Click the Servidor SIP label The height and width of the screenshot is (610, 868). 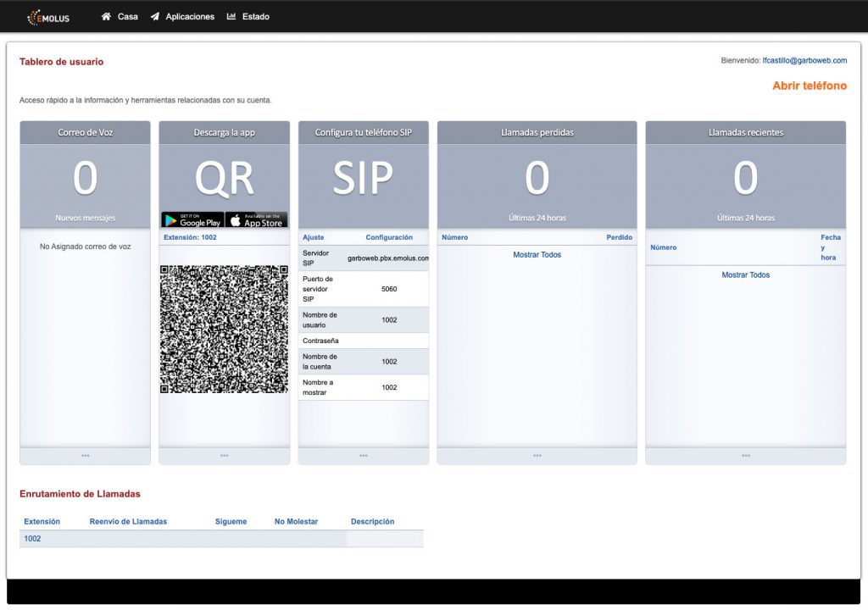315,258
